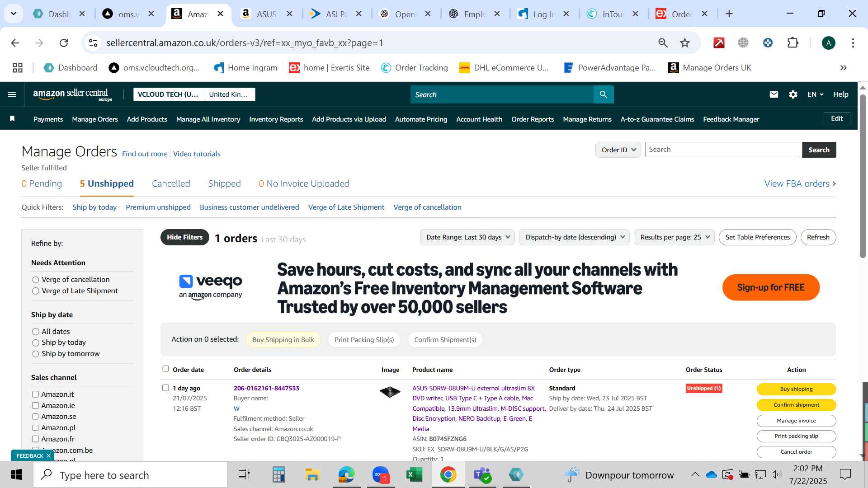Open Results per page dropdown

point(674,237)
